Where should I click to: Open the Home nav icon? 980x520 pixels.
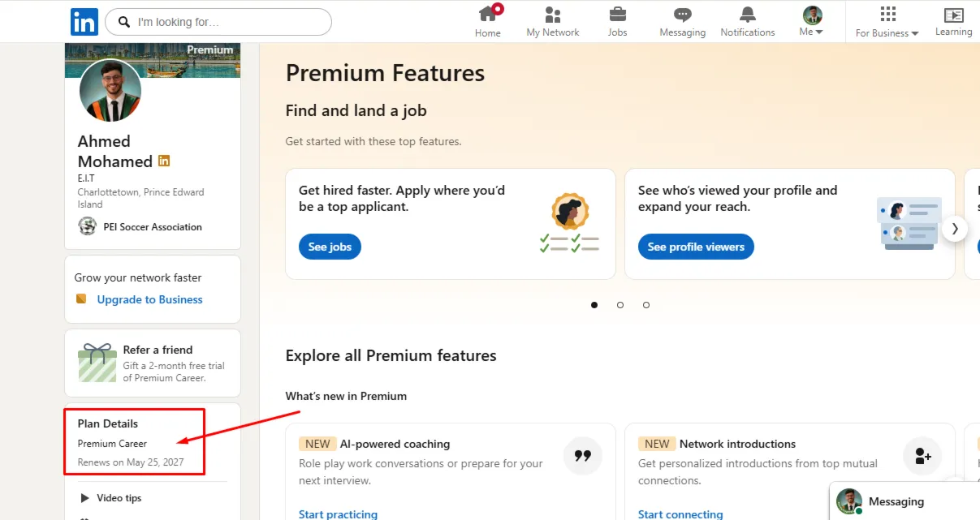(x=488, y=14)
